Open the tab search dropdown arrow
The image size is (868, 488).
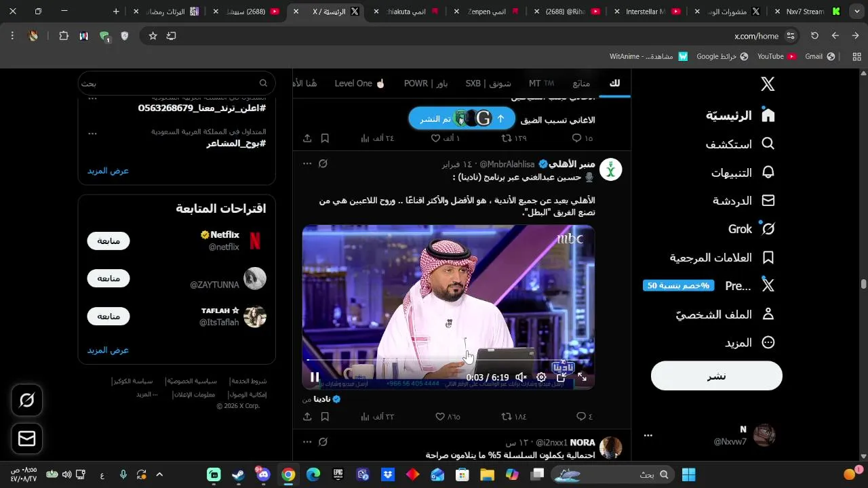click(x=857, y=12)
